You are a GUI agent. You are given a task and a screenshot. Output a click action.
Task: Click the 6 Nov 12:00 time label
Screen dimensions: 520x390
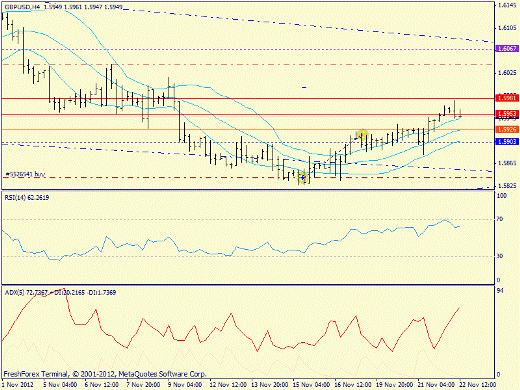click(102, 385)
